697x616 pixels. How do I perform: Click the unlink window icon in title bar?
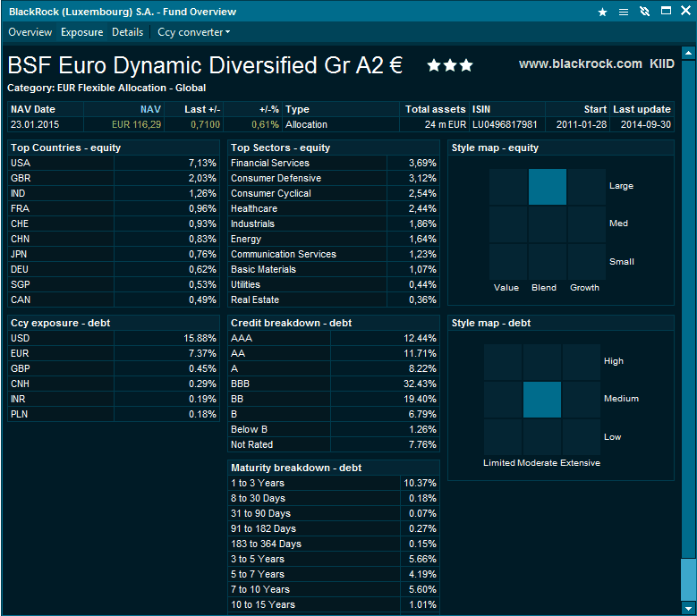click(644, 12)
